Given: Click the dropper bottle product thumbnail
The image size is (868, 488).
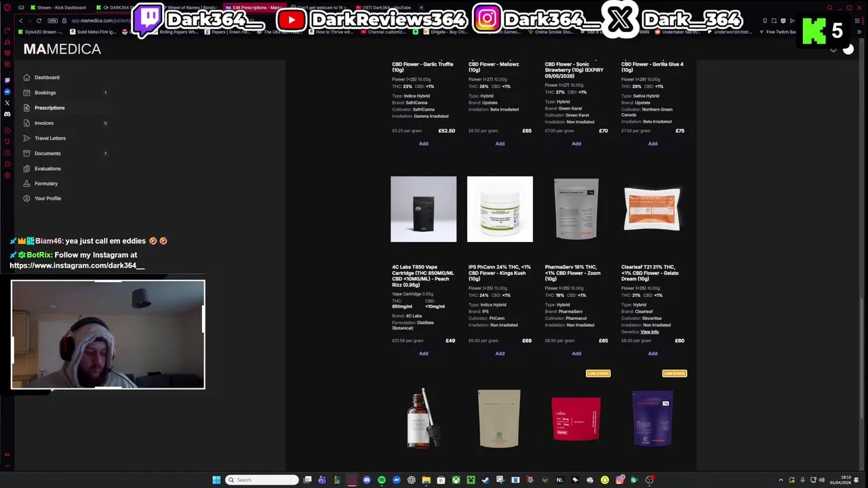Looking at the screenshot, I should coord(423,418).
